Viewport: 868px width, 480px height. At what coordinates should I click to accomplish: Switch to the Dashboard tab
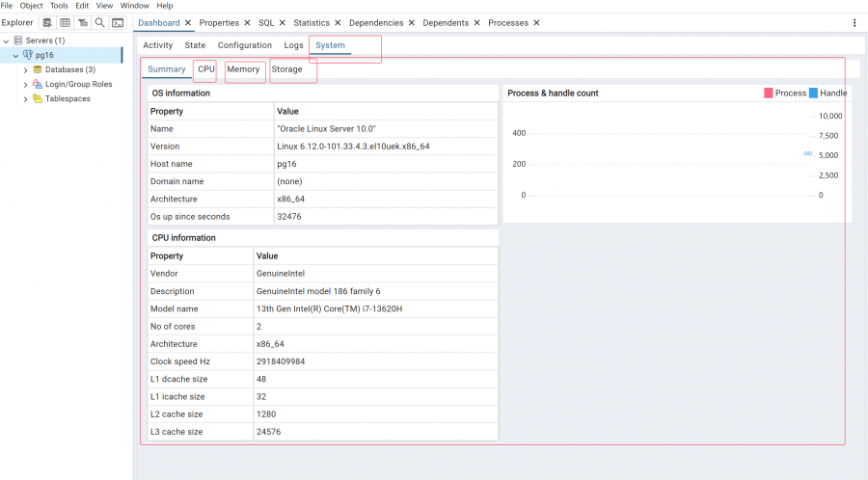click(159, 23)
